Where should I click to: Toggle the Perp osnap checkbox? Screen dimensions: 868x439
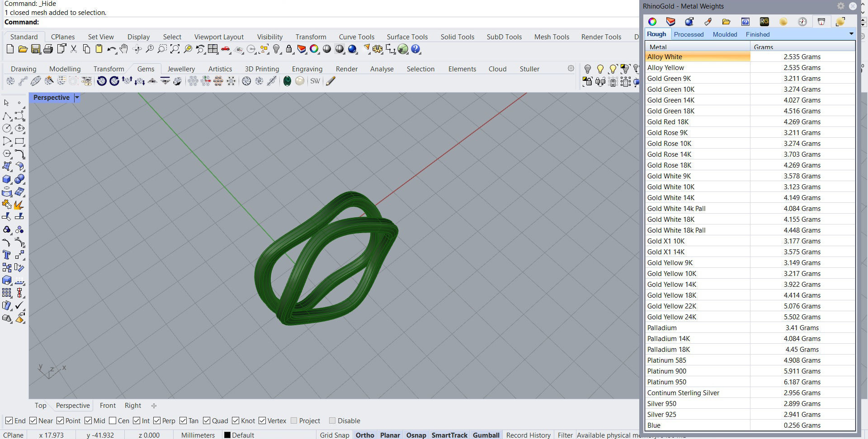tap(157, 420)
